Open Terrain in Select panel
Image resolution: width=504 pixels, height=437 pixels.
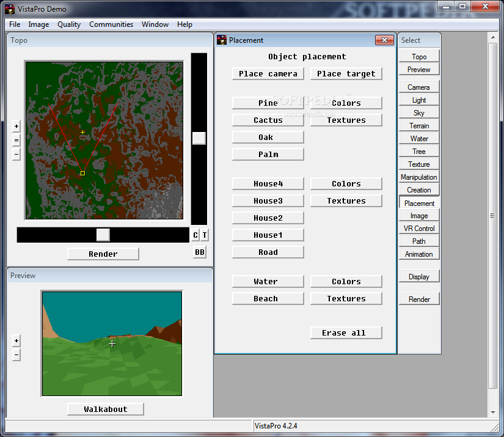click(x=419, y=126)
